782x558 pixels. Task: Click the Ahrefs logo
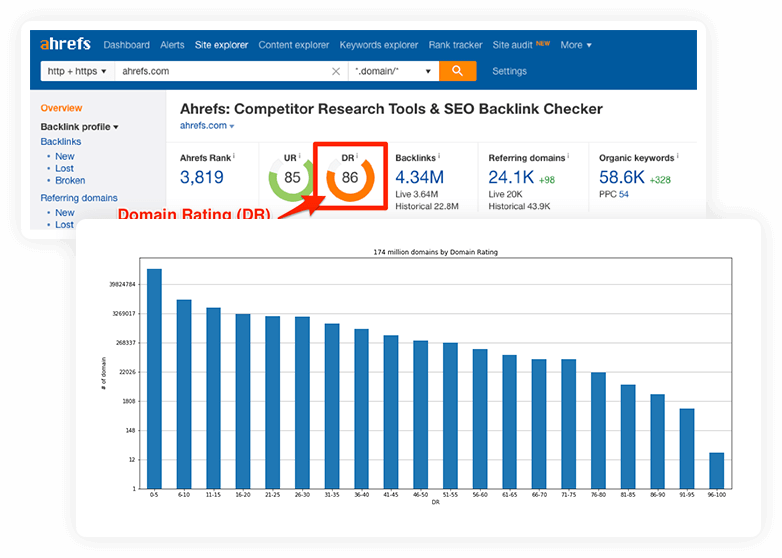tap(65, 44)
